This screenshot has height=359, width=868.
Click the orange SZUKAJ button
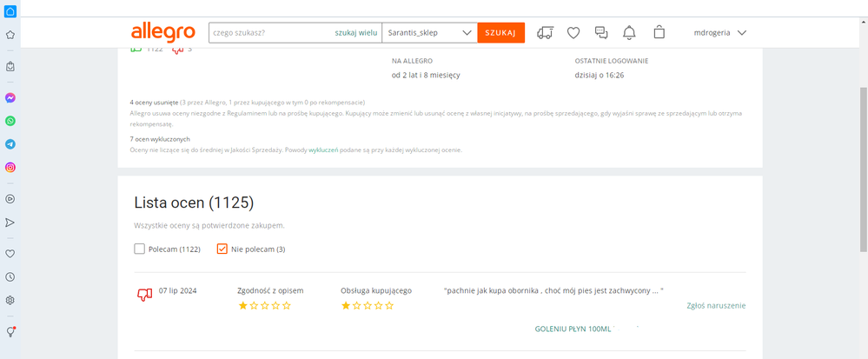pos(501,33)
